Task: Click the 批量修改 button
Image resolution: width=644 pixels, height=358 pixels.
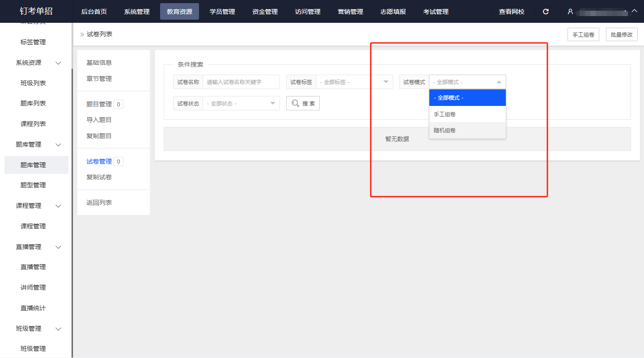Action: [x=621, y=34]
